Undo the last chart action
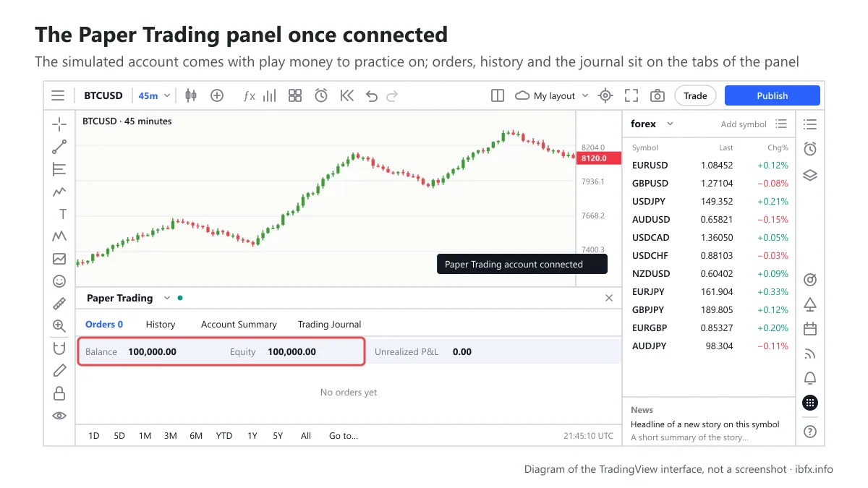 click(x=372, y=95)
